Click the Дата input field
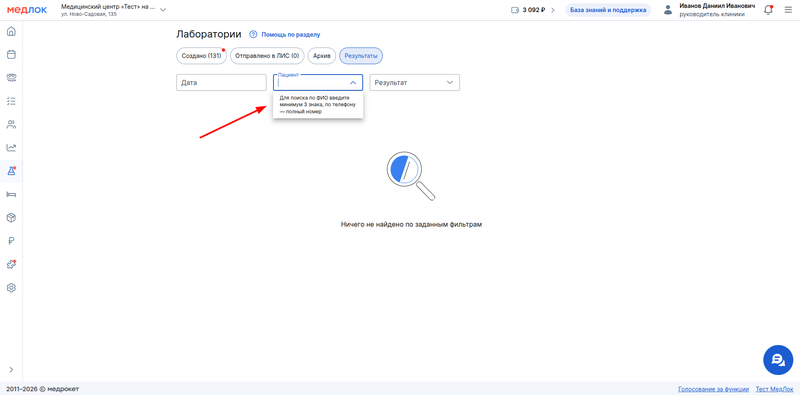This screenshot has height=395, width=800. click(221, 82)
